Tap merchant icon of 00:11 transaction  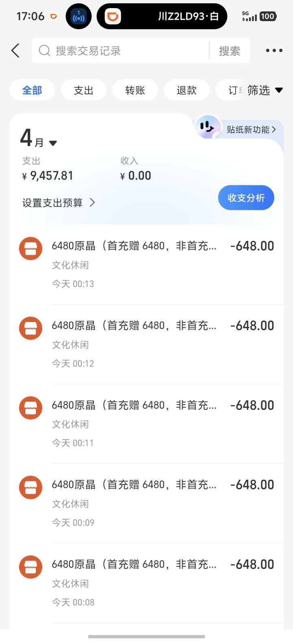pyautogui.click(x=31, y=408)
